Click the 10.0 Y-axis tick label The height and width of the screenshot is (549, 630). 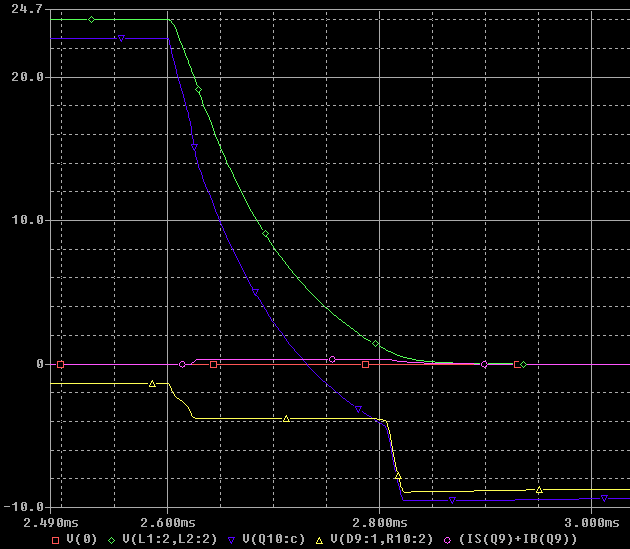click(23, 220)
